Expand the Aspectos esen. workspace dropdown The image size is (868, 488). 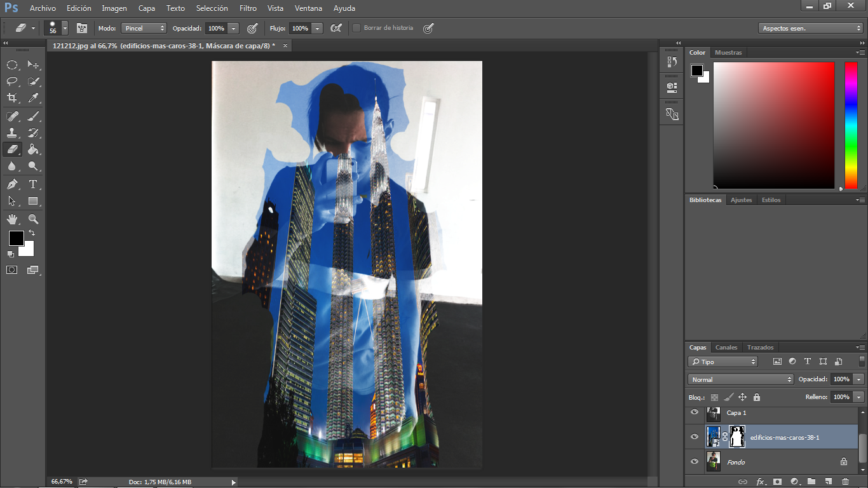tap(811, 28)
